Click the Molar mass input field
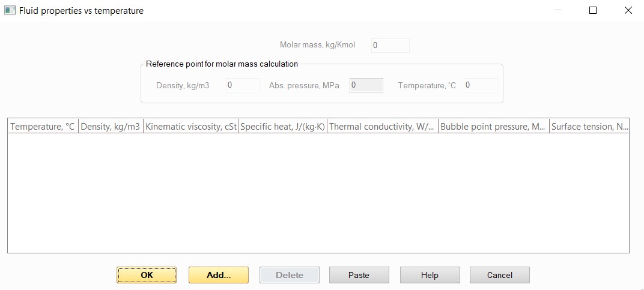644x290 pixels. point(390,45)
